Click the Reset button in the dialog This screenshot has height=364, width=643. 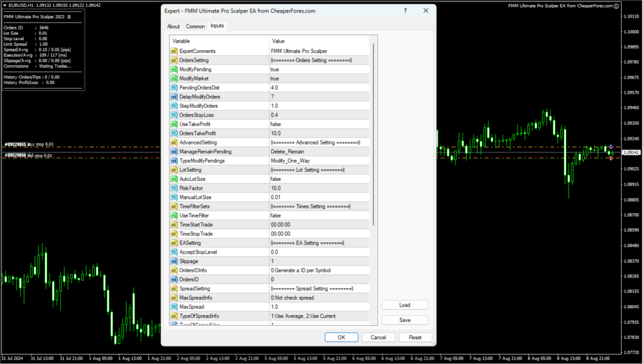click(x=415, y=337)
